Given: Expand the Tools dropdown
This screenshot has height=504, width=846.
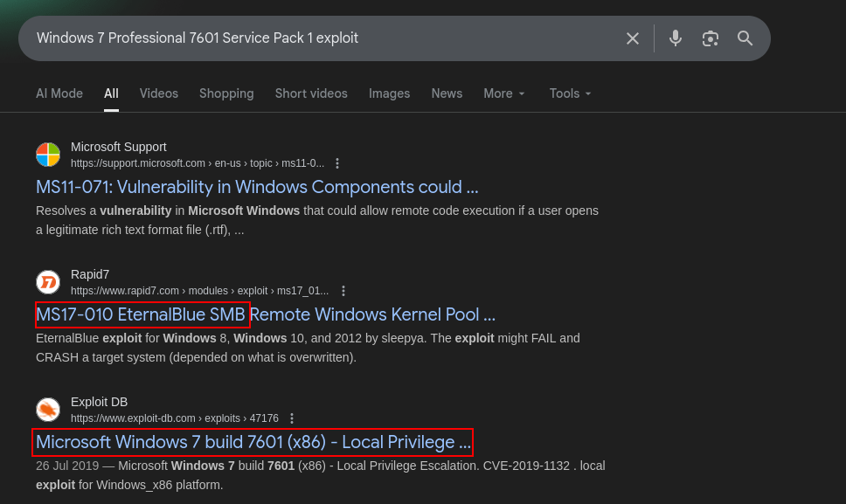Looking at the screenshot, I should 571,93.
